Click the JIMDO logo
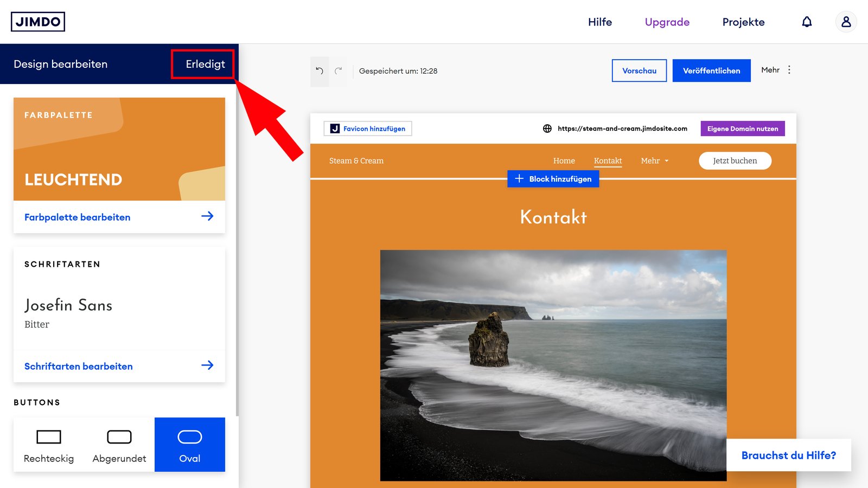868x488 pixels. (37, 22)
